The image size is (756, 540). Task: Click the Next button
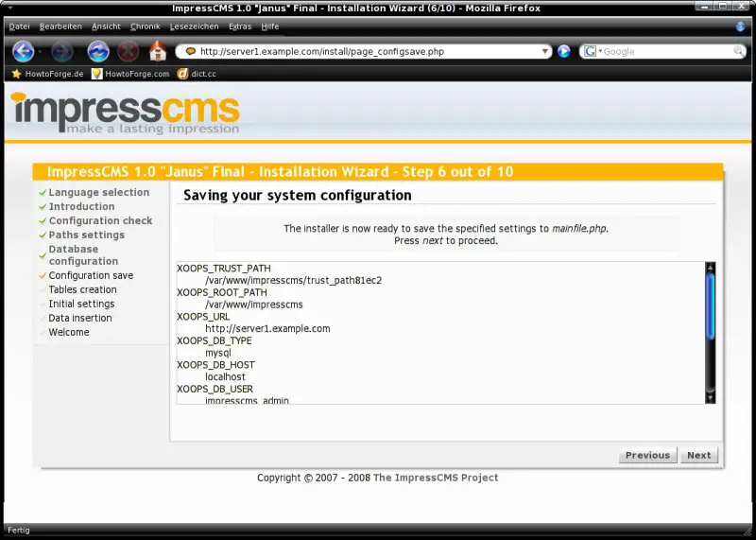click(x=699, y=455)
